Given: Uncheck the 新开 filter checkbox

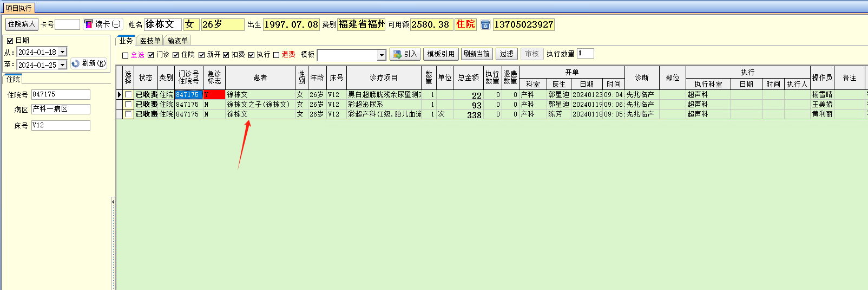Looking at the screenshot, I should [x=201, y=55].
